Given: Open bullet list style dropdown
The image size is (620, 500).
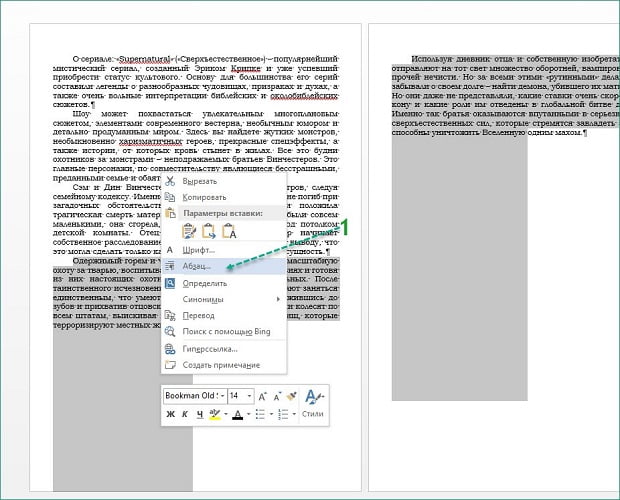Looking at the screenshot, I should [x=271, y=414].
